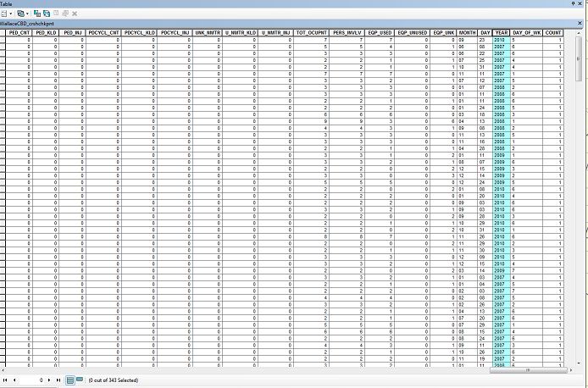Select the PDCYCL_INJ column header
Screen dimensions: 588x388
pos(175,33)
